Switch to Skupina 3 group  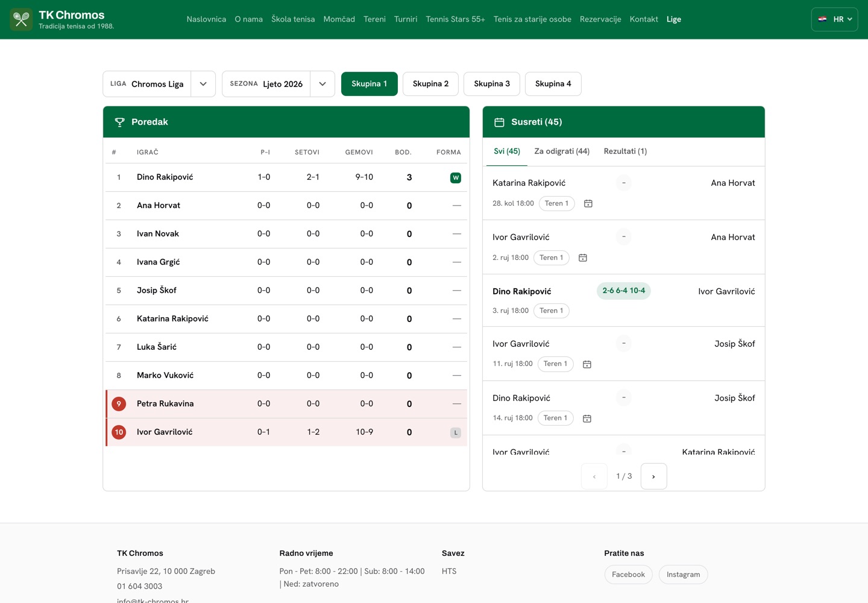[492, 84]
